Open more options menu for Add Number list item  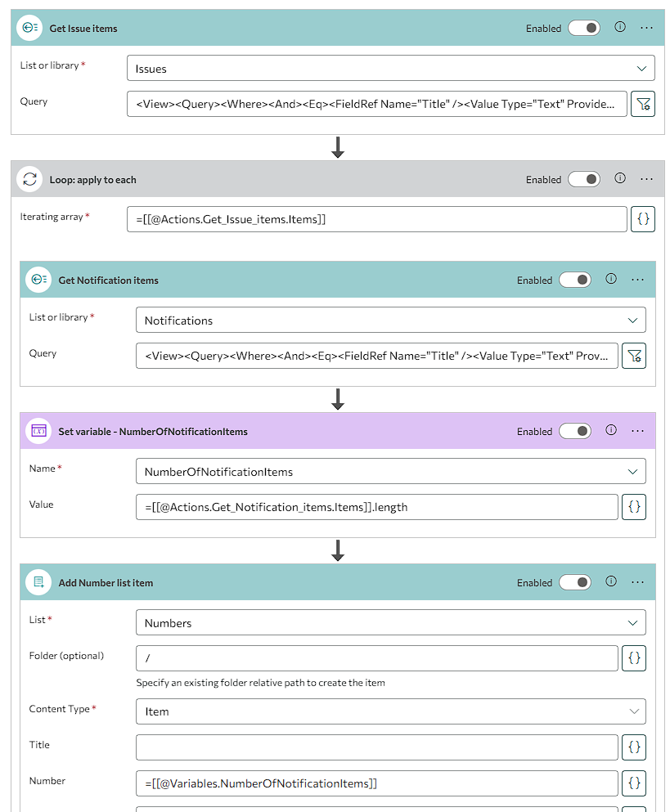pyautogui.click(x=638, y=582)
